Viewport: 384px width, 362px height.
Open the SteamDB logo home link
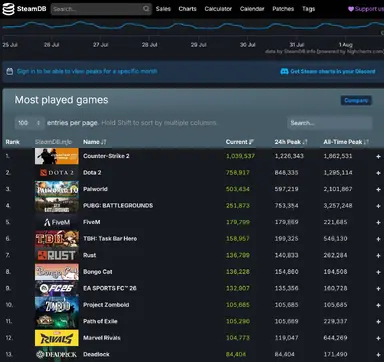[x=24, y=9]
